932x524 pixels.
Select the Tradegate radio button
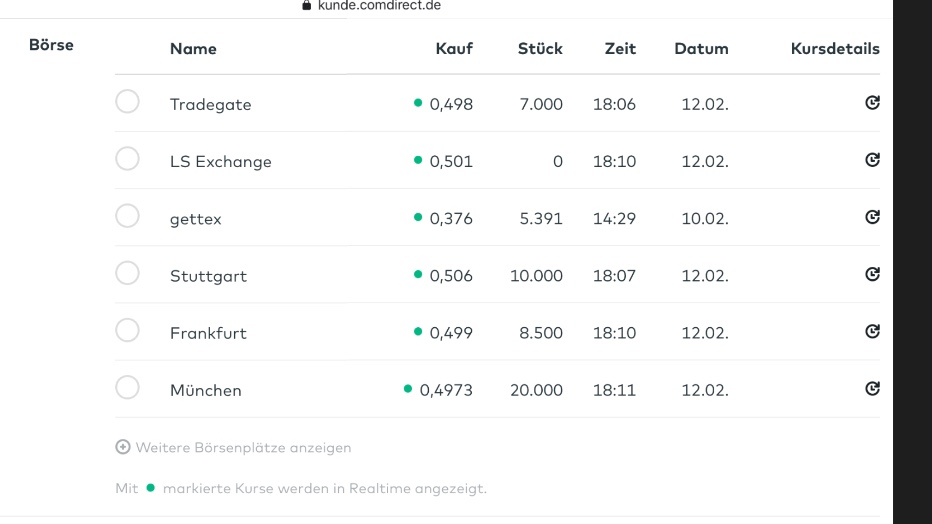127,102
